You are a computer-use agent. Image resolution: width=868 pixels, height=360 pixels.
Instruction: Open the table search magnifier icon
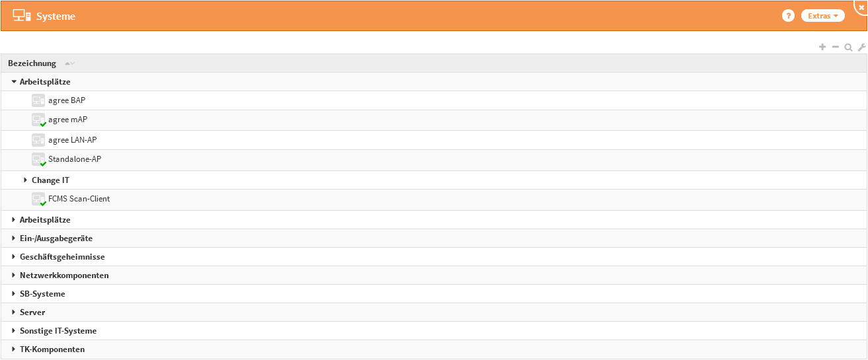(848, 48)
